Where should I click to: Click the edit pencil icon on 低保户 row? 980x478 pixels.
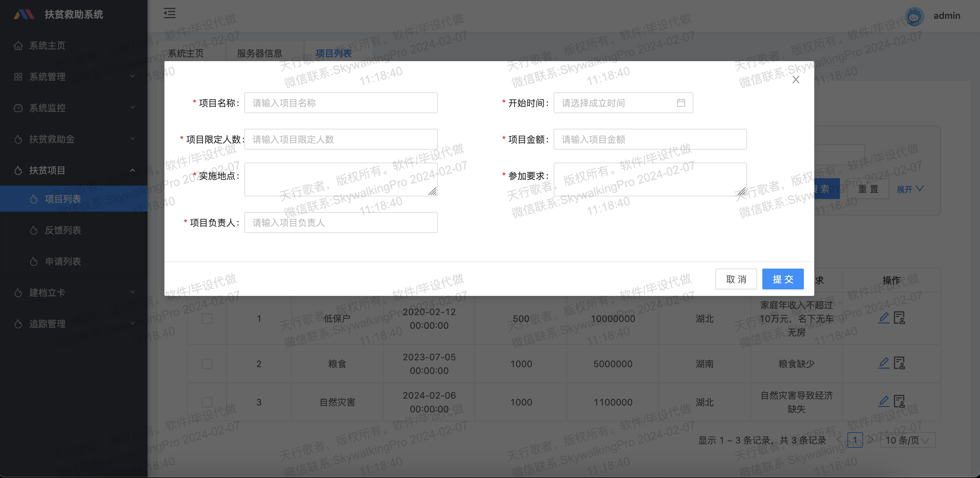point(883,318)
